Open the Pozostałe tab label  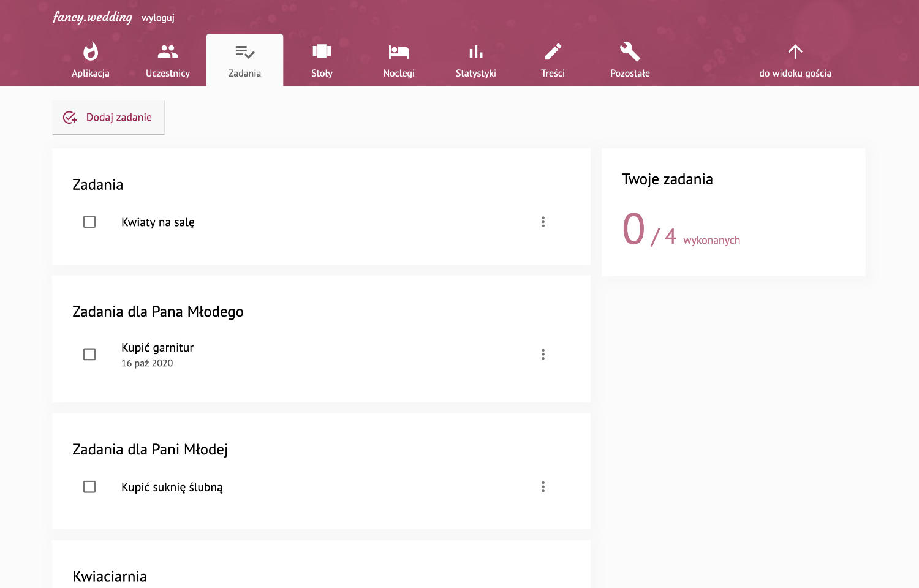pyautogui.click(x=630, y=73)
